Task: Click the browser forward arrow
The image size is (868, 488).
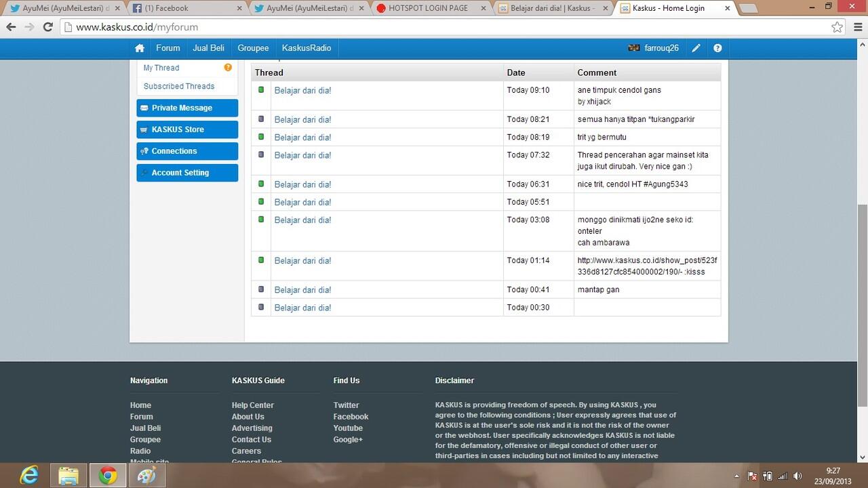Action: pyautogui.click(x=29, y=27)
